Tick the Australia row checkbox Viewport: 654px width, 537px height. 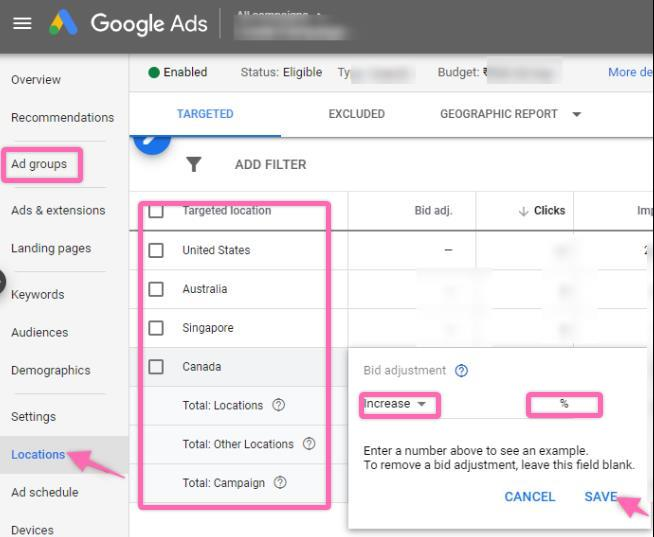[156, 289]
